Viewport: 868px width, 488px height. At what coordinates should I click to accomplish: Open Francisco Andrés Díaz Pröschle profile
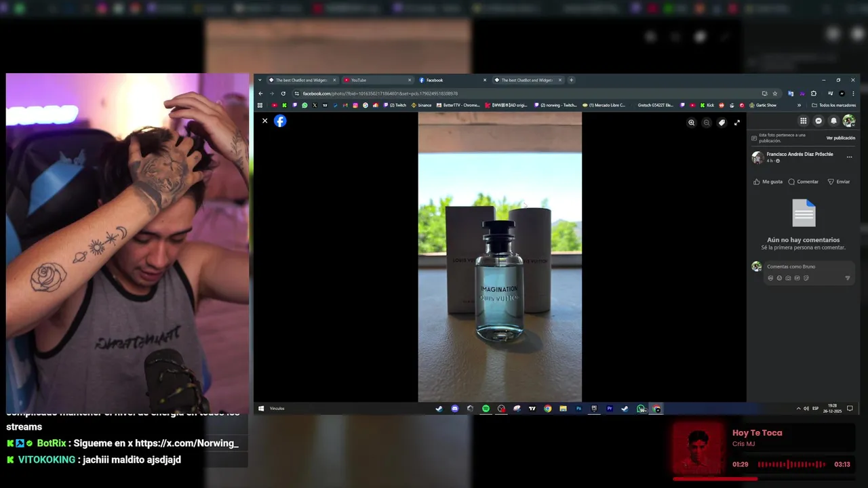[800, 154]
